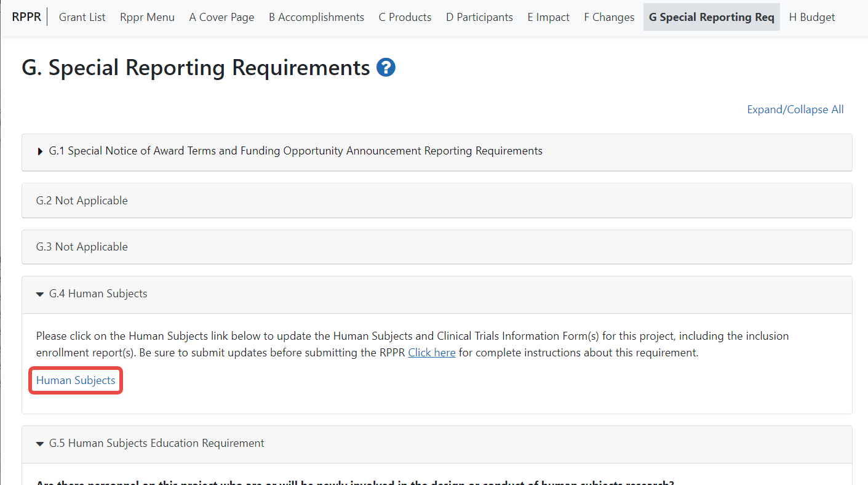Switch to F Changes tab
This screenshot has width=868, height=485.
click(609, 17)
